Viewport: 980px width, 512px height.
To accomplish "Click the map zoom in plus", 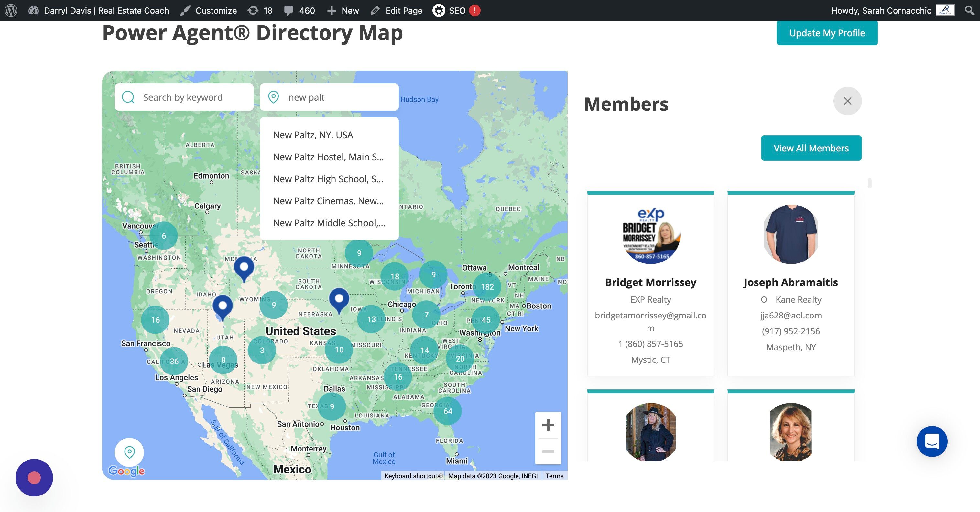I will [548, 425].
